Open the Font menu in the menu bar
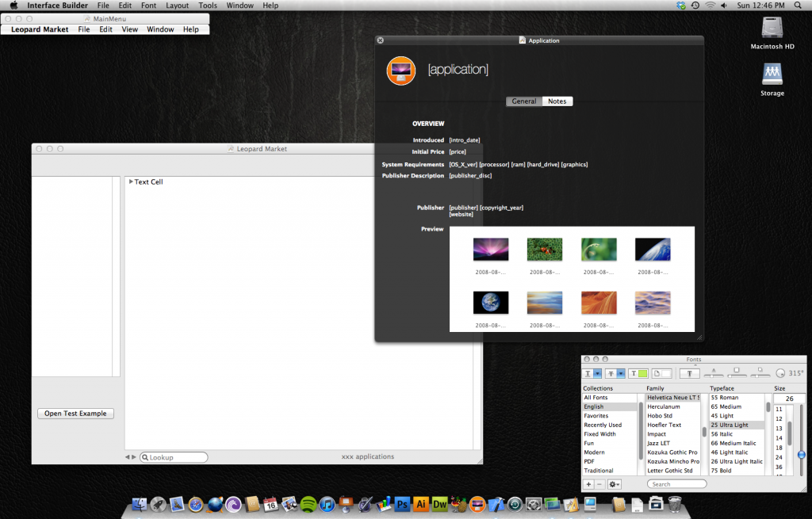Screen dimensions: 812x519 pos(148,6)
